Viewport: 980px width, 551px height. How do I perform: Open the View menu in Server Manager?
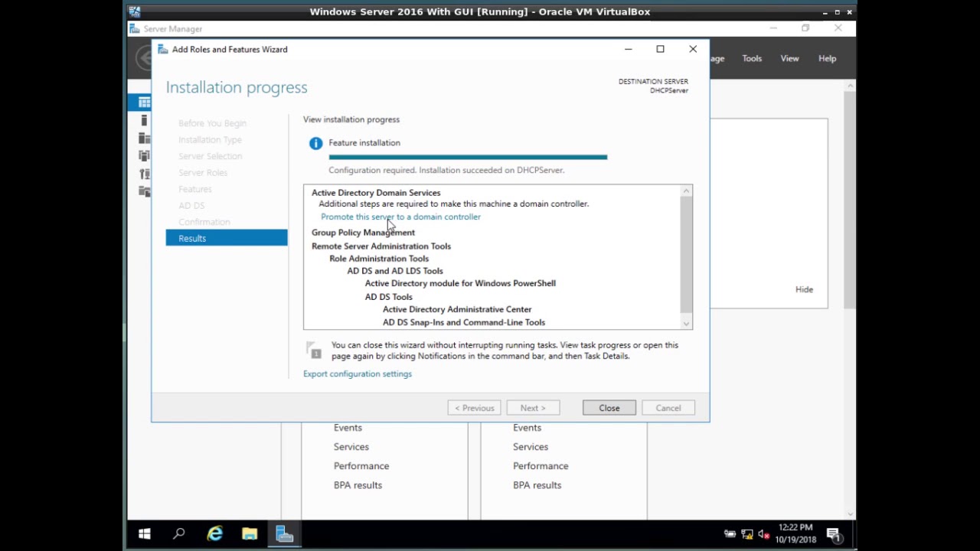point(789,59)
